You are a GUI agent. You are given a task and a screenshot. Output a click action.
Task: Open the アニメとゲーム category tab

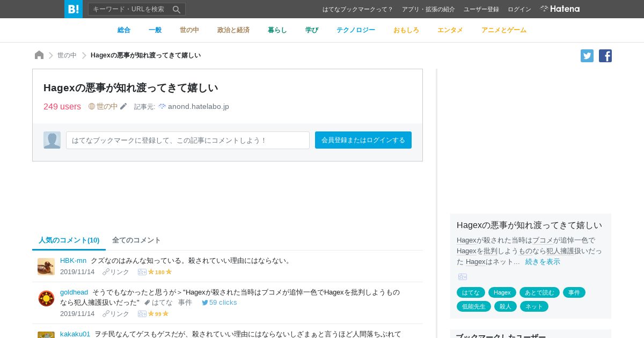pos(504,30)
